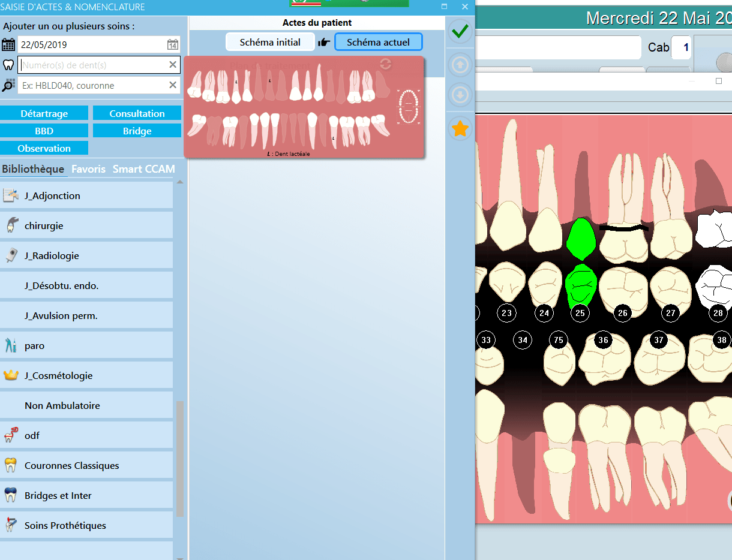The image size is (732, 560).
Task: Switch to the Favoris tab
Action: [88, 169]
